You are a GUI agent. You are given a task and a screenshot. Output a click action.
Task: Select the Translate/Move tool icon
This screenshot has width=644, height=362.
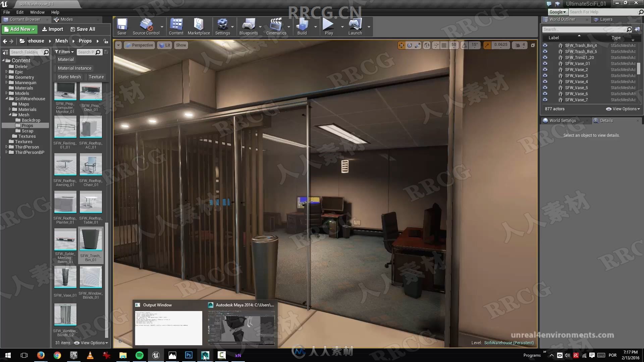[x=401, y=45]
